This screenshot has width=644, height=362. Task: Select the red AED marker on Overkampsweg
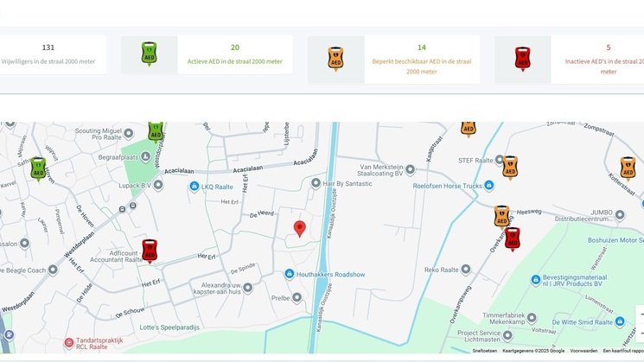513,238
